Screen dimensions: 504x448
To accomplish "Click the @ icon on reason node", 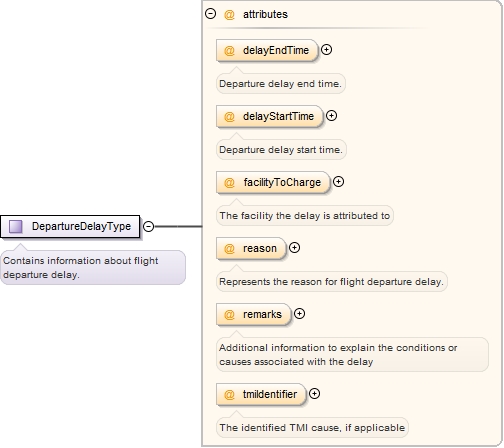I will 229,249.
